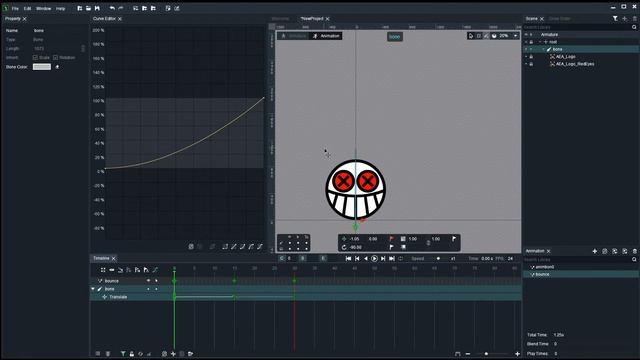640x360 pixels.
Task: Toggle the inherit Scale checkbox
Action: [35, 58]
